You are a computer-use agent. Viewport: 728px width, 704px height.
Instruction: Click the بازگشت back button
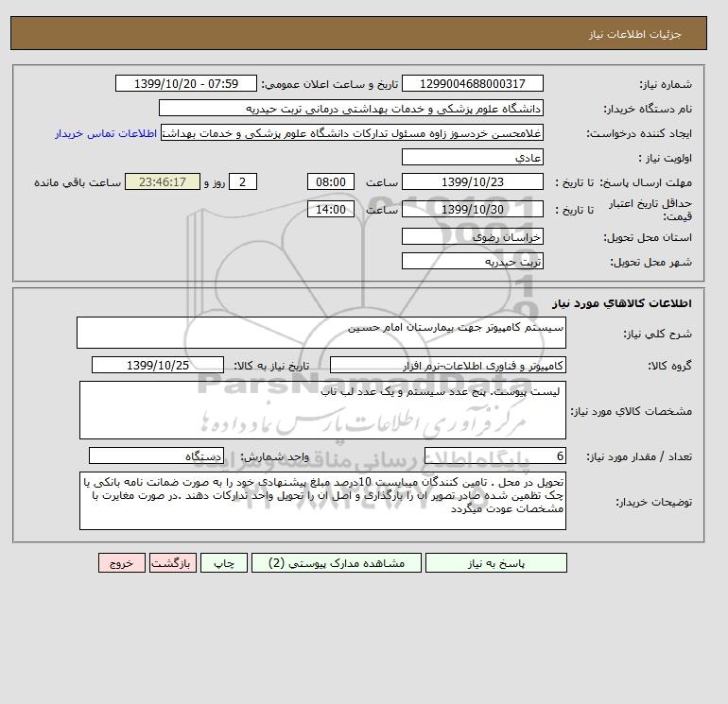click(x=173, y=563)
